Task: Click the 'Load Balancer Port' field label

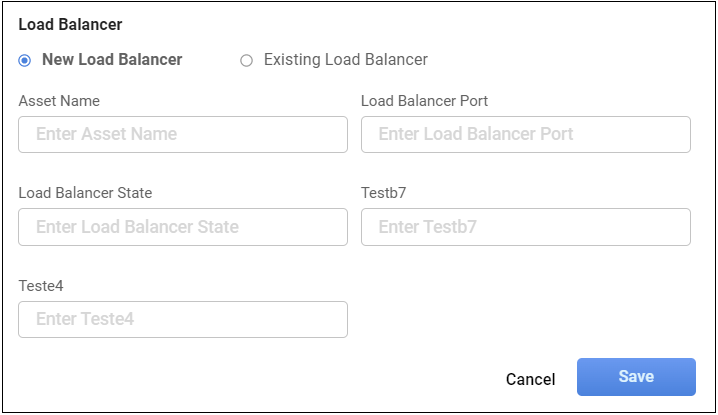Action: click(424, 101)
